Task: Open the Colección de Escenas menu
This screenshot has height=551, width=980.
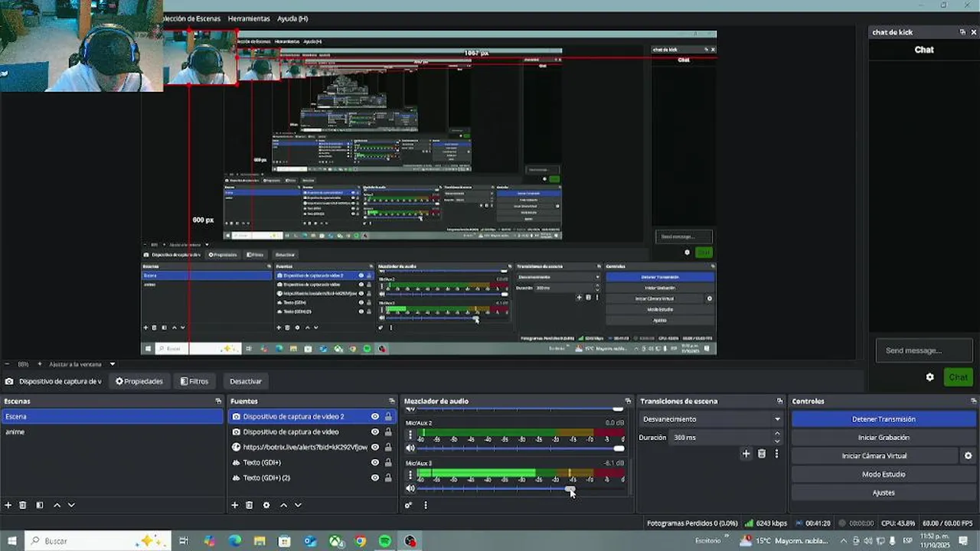Action: [x=191, y=18]
